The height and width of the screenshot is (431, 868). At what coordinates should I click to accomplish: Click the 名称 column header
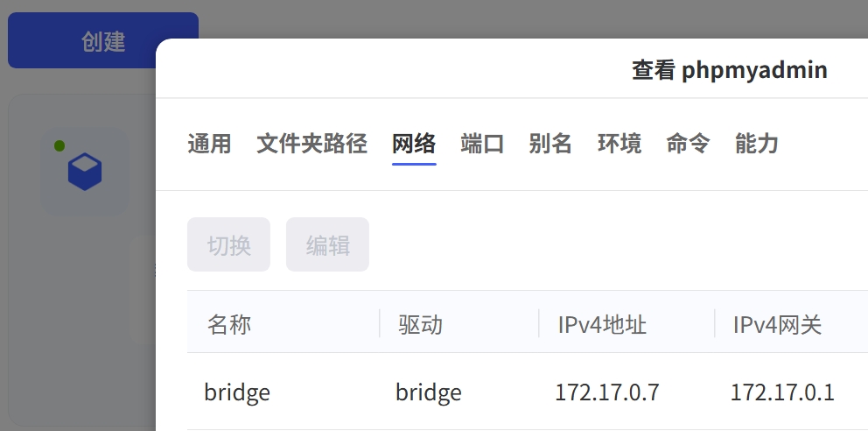point(229,325)
